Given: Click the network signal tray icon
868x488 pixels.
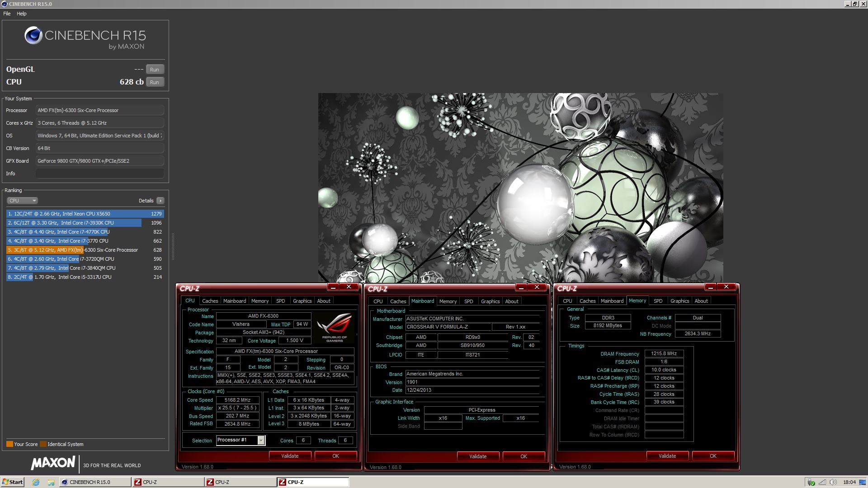Looking at the screenshot, I should click(822, 482).
